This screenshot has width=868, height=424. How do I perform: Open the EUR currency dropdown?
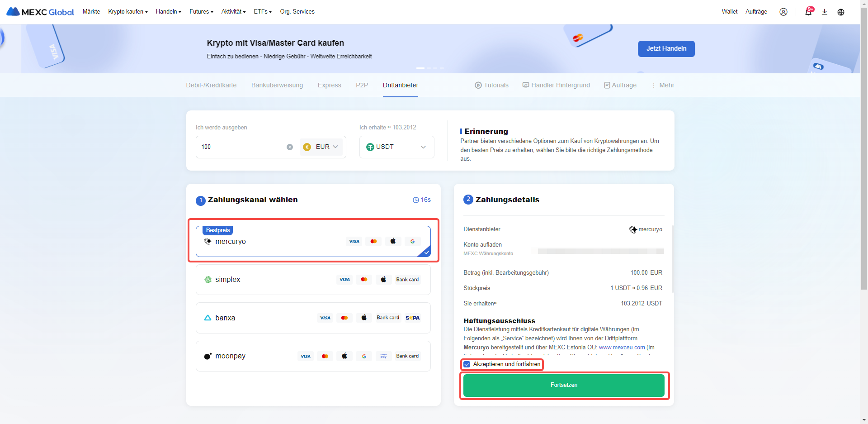point(321,147)
